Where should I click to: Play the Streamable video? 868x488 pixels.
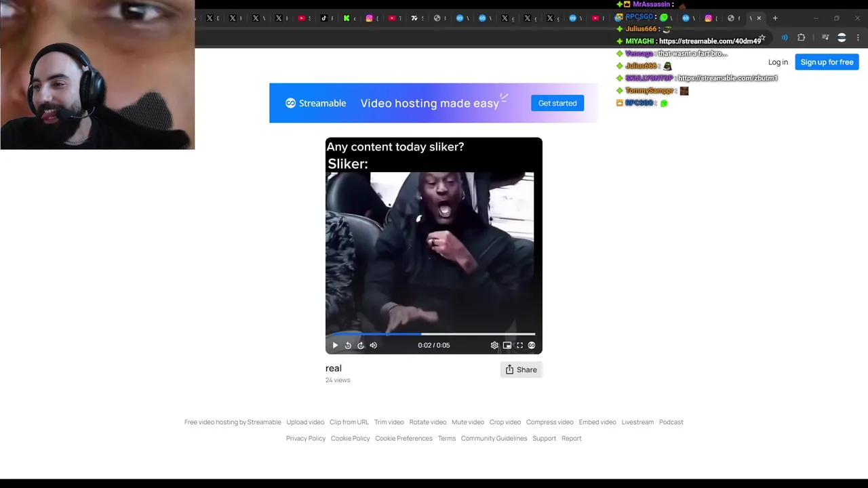(x=335, y=345)
